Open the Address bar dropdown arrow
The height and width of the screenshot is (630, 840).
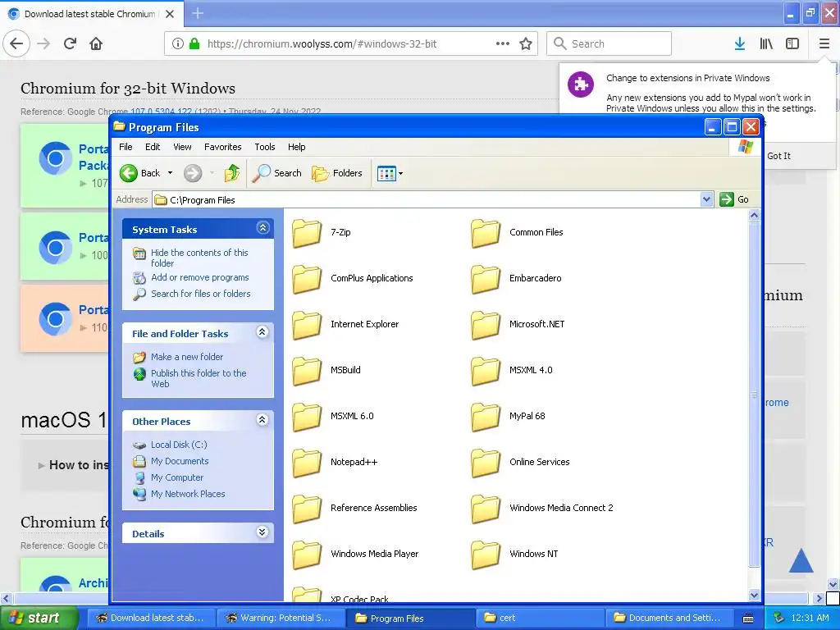[706, 199]
